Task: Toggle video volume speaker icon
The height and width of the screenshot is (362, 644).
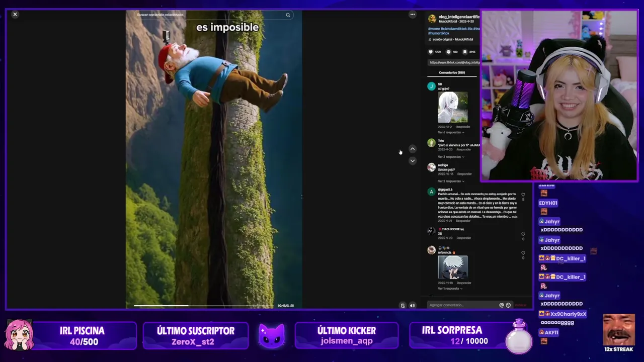Action: tap(412, 305)
